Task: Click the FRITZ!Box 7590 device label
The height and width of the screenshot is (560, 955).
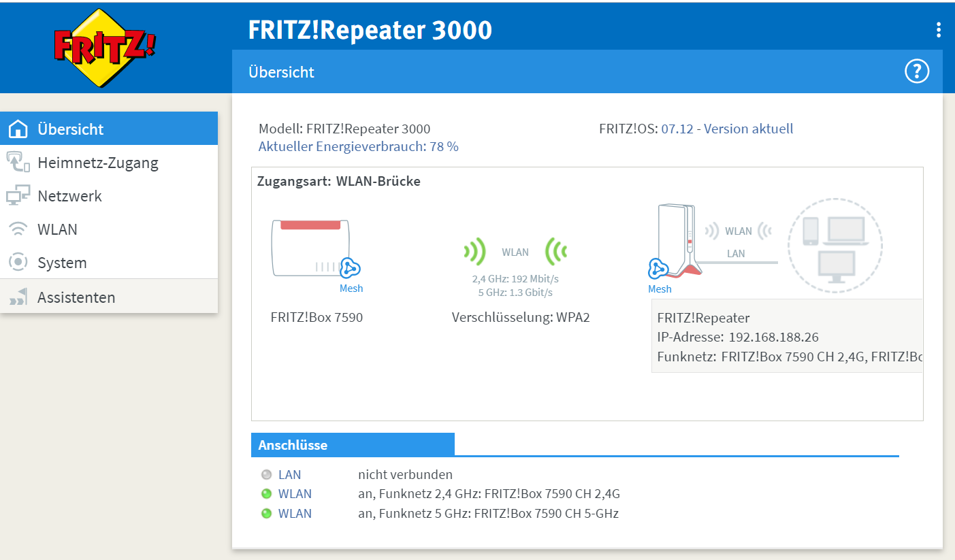Action: pos(317,317)
